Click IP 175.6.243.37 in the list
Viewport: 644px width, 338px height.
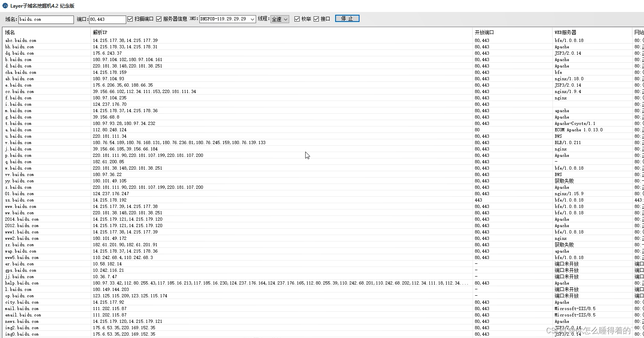pyautogui.click(x=107, y=53)
